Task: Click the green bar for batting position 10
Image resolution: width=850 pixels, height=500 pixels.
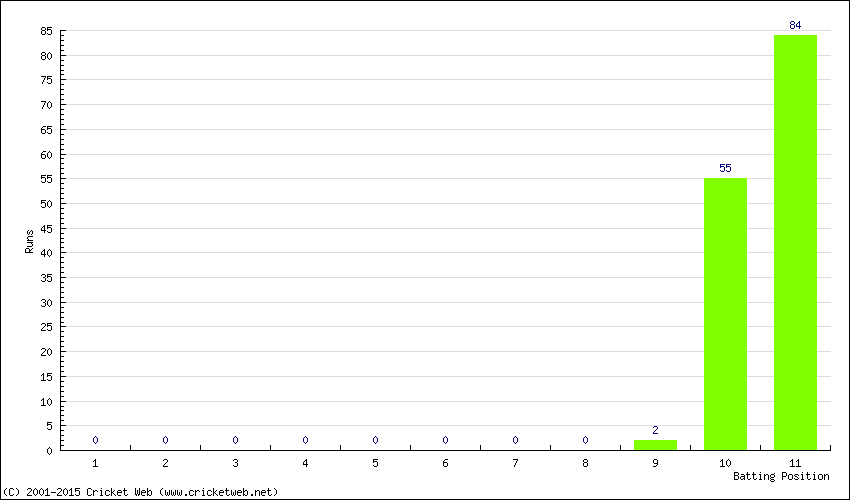Action: point(725,314)
